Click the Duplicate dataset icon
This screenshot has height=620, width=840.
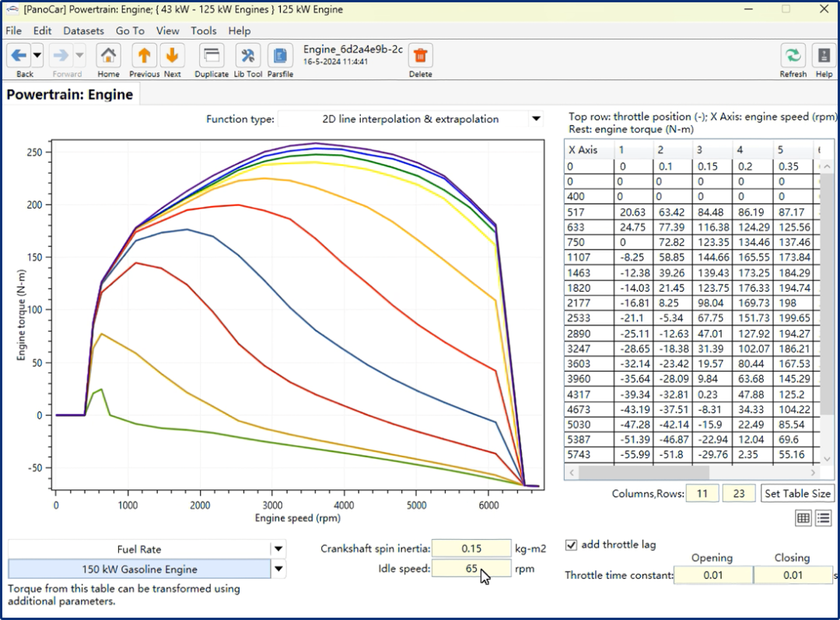[x=212, y=55]
